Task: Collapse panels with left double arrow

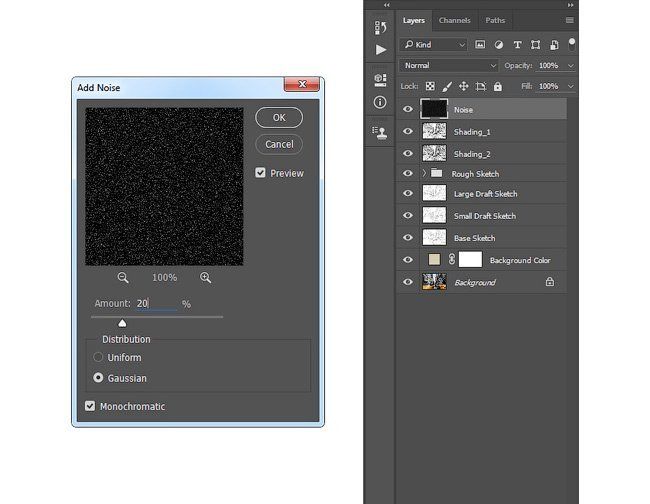Action: click(386, 5)
